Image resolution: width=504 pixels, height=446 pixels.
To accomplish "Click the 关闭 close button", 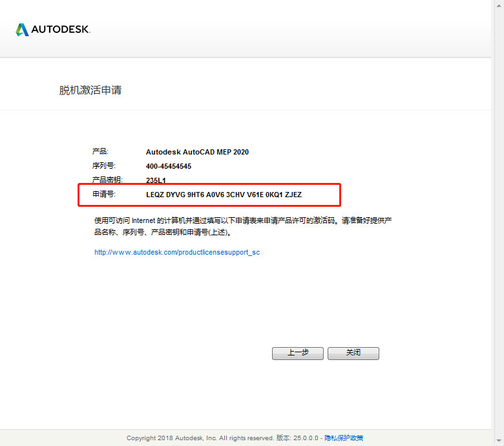I will coord(353,354).
